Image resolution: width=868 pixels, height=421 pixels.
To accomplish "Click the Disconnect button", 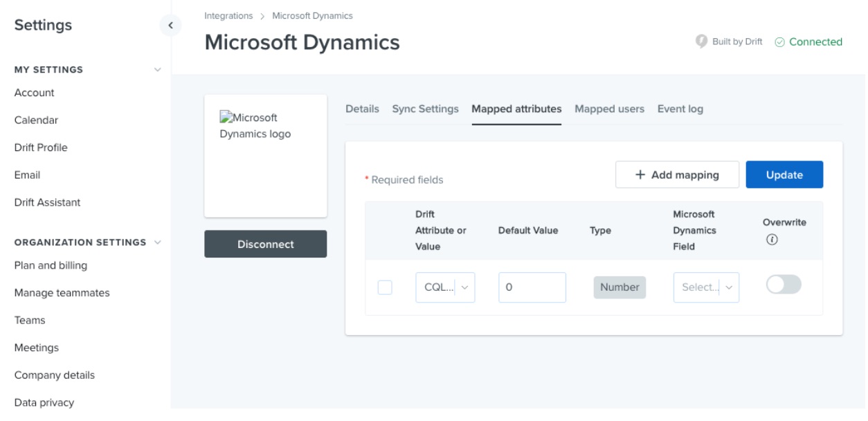I will pyautogui.click(x=265, y=244).
